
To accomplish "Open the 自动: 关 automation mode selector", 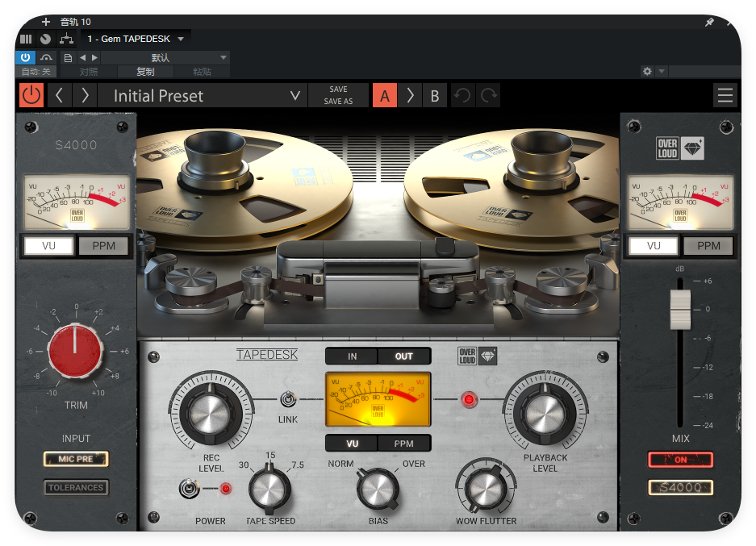I will pos(36,72).
